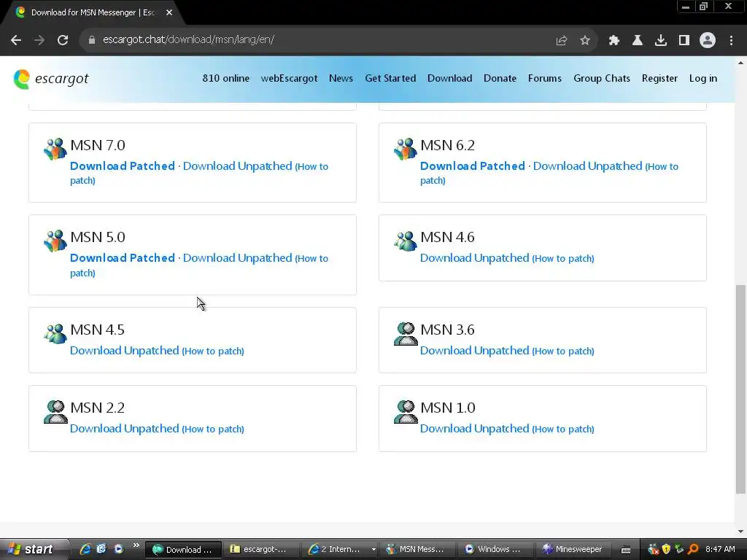Open the Register nav item
This screenshot has width=747, height=560.
(x=659, y=79)
